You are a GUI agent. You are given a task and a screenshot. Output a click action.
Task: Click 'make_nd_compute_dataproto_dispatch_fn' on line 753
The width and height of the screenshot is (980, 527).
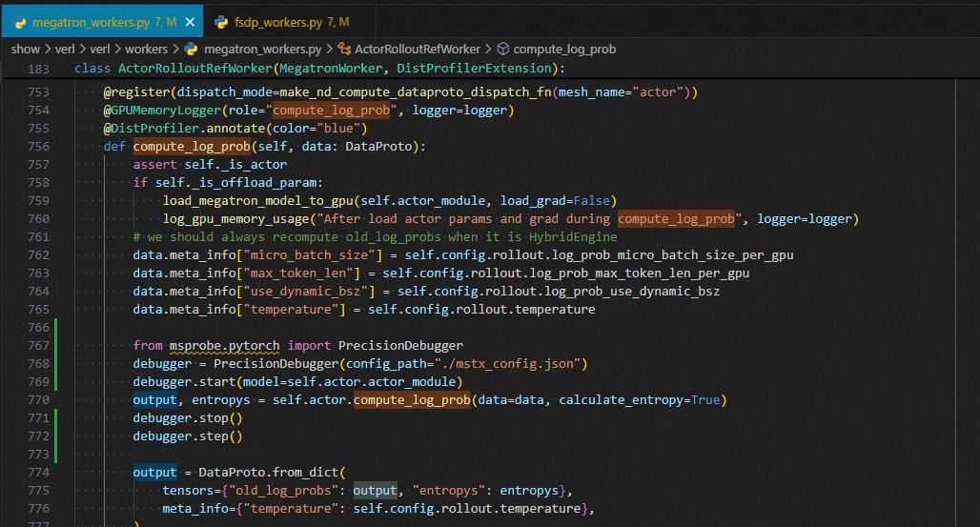click(x=416, y=91)
